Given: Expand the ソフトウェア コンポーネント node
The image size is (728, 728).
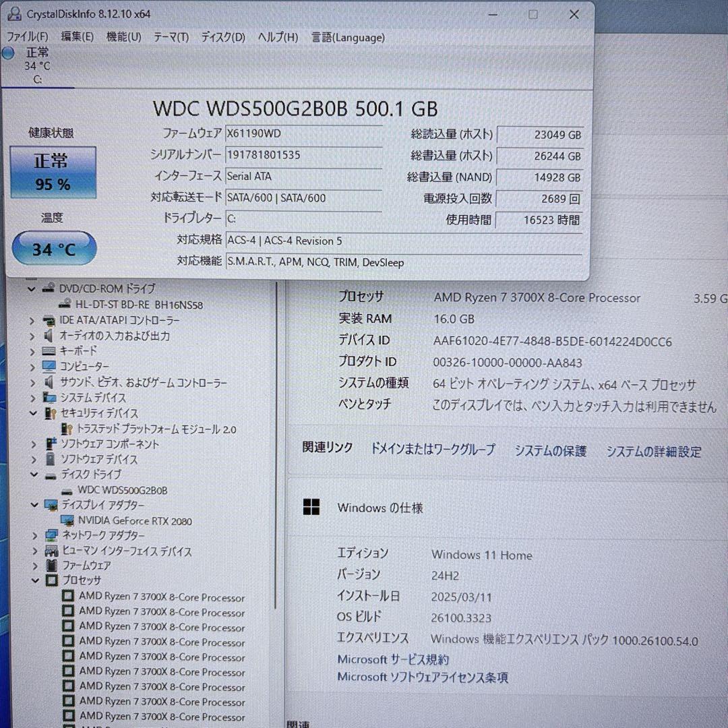Looking at the screenshot, I should tap(34, 445).
